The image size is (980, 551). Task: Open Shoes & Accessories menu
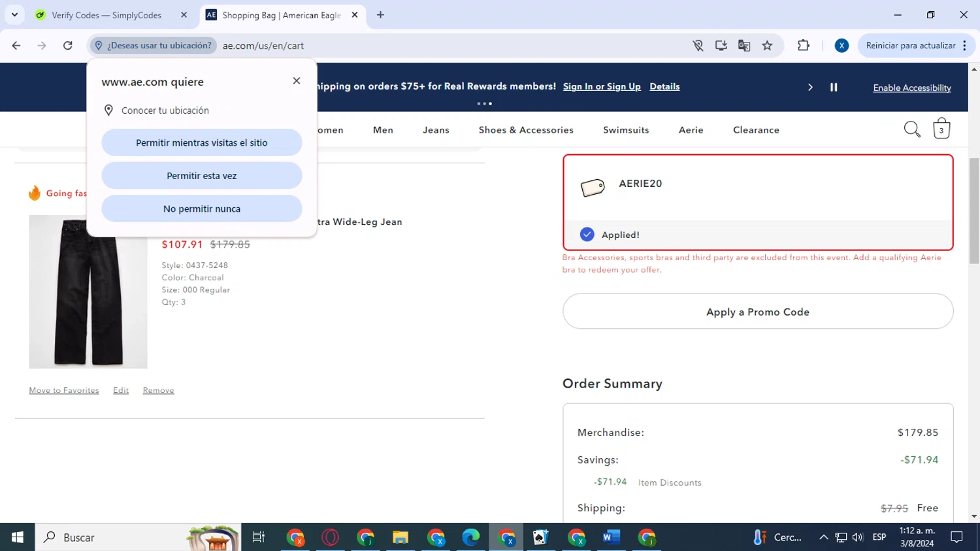point(526,130)
